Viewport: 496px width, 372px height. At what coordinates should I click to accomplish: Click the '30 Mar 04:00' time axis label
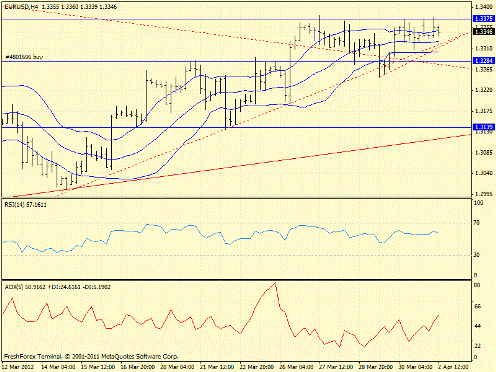coord(416,367)
